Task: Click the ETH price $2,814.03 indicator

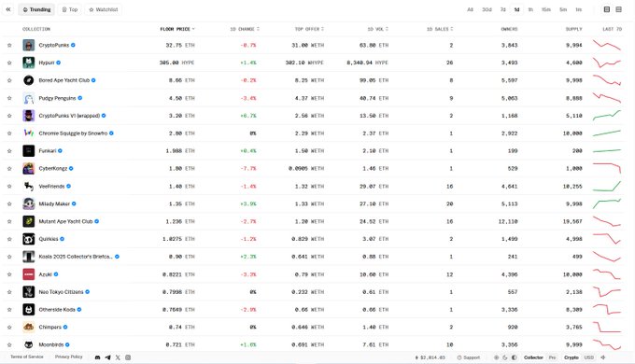Action: pyautogui.click(x=430, y=357)
